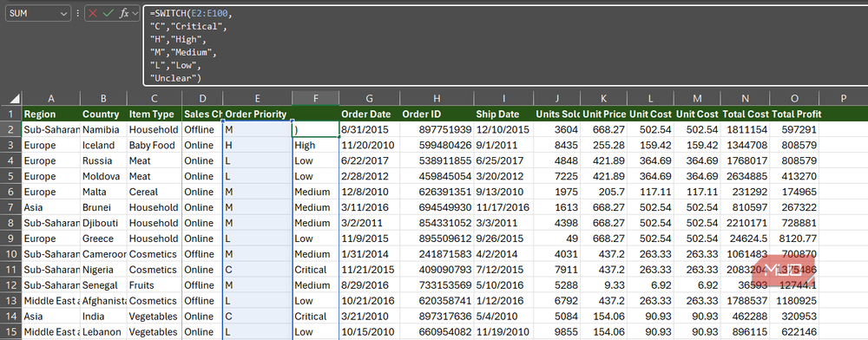Click the Region header cell
Viewport: 868px width, 340px height.
point(51,114)
